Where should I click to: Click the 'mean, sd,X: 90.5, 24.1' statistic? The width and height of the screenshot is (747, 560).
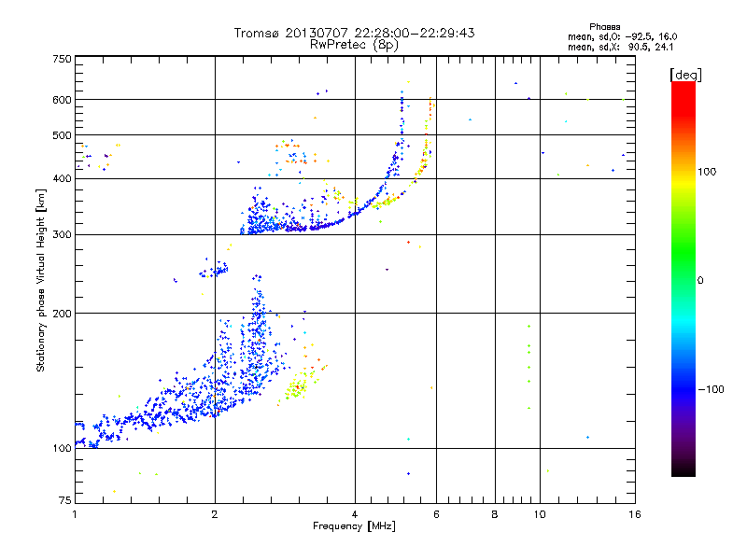[x=620, y=47]
